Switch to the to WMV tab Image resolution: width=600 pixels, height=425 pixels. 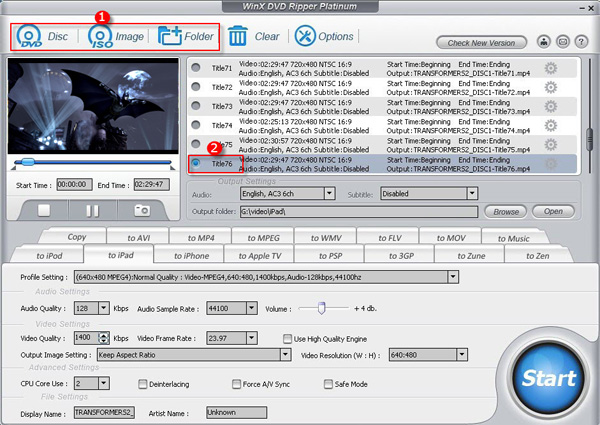click(x=326, y=238)
